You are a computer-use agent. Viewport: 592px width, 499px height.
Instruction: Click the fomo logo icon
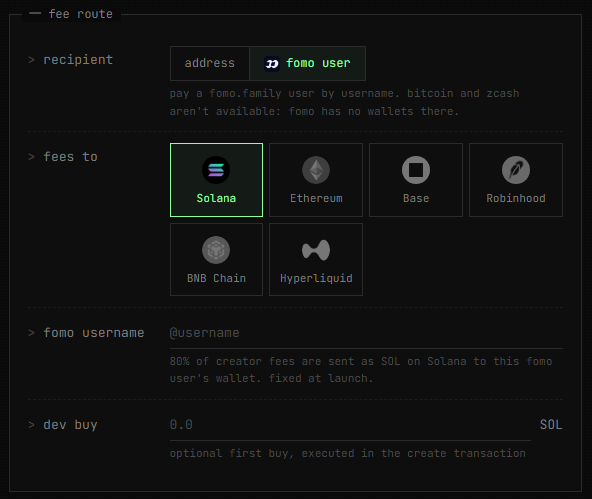pyautogui.click(x=272, y=63)
